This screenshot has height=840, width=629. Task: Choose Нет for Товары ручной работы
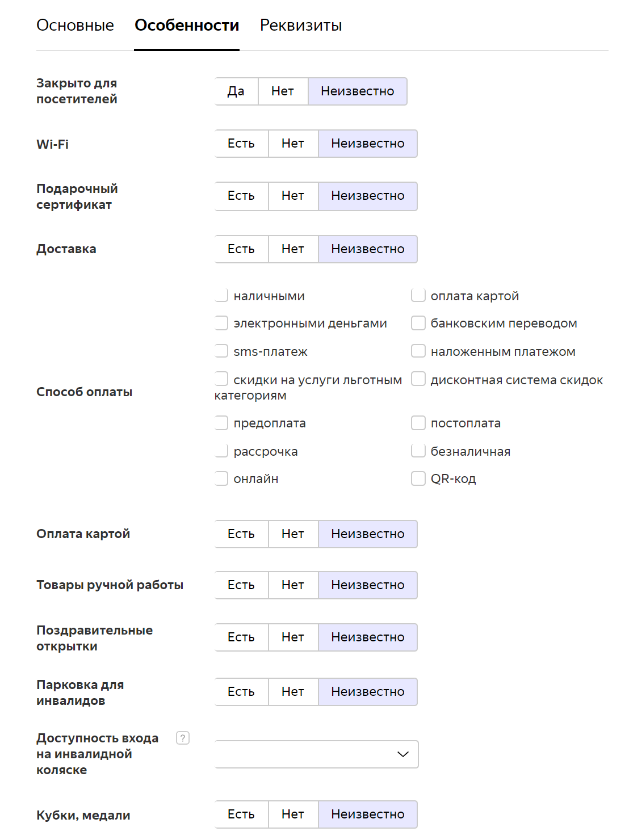pyautogui.click(x=293, y=585)
